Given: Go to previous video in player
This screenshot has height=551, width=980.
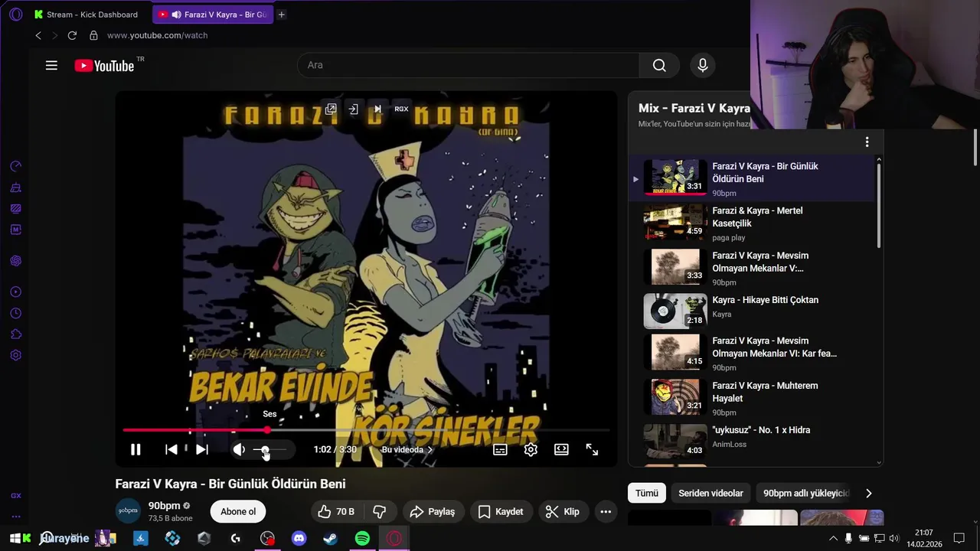Looking at the screenshot, I should (171, 450).
